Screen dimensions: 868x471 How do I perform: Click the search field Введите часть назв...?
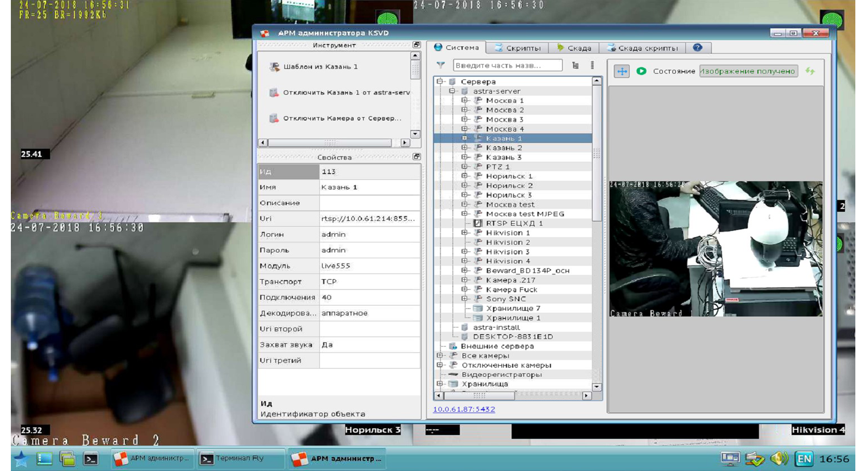click(507, 66)
